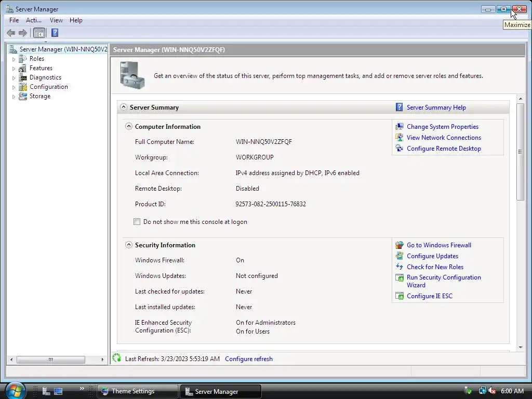The height and width of the screenshot is (399, 532).
Task: Open Configure IE ESC link
Action: (430, 296)
